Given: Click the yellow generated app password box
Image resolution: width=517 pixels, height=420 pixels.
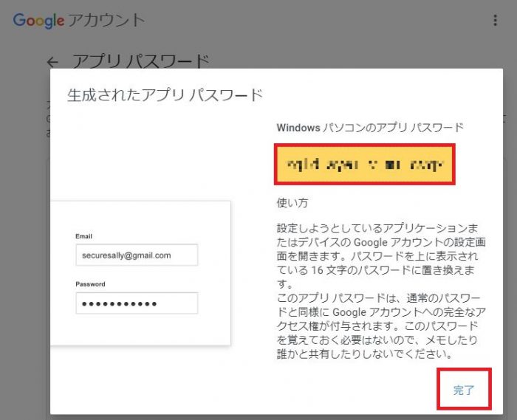Looking at the screenshot, I should coord(363,164).
